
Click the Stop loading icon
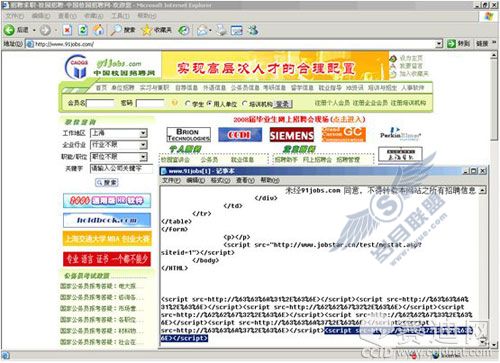(x=67, y=30)
